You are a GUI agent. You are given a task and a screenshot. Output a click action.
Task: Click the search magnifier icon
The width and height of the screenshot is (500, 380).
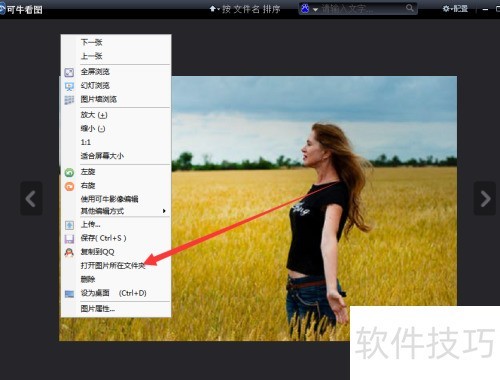pyautogui.click(x=410, y=8)
